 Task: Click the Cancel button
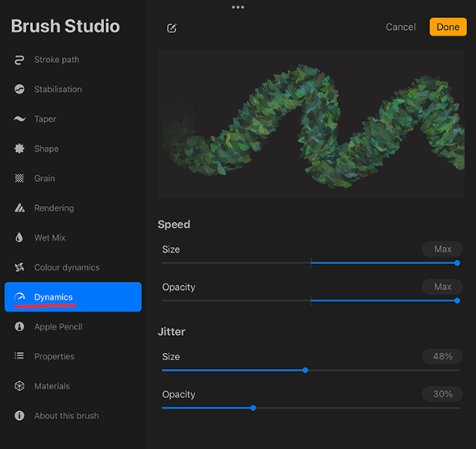400,27
